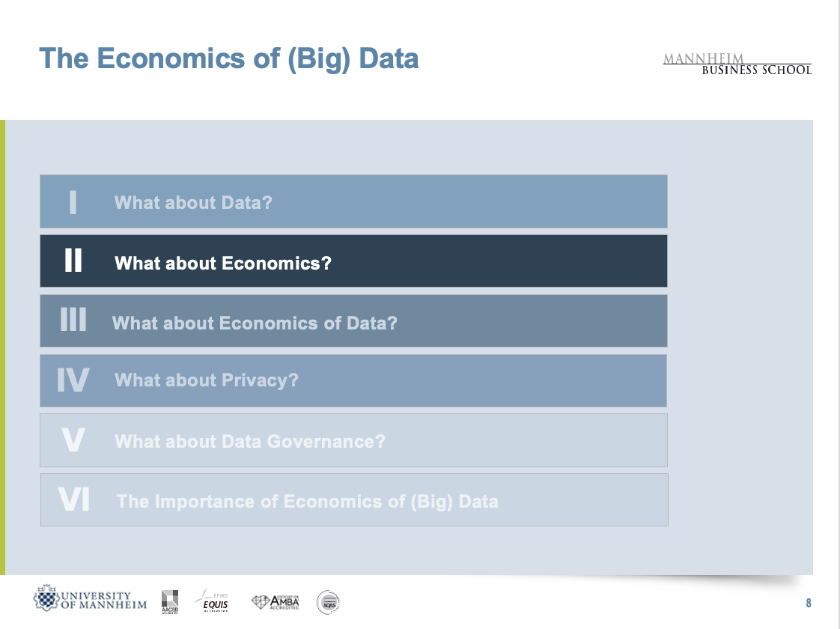The image size is (840, 629).
Task: Go to "What about Data Governance?" section
Action: coord(250,441)
